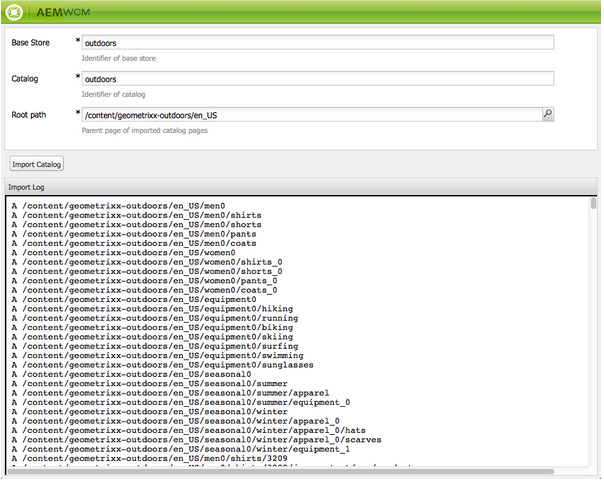604x482 pixels.
Task: Click the Root path label
Action: tap(29, 115)
